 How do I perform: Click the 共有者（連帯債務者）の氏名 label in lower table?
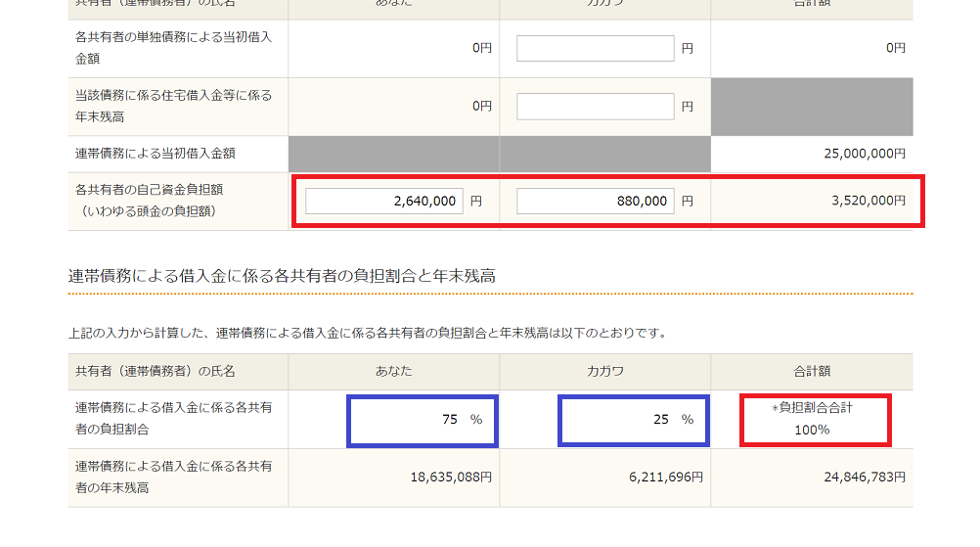[155, 371]
